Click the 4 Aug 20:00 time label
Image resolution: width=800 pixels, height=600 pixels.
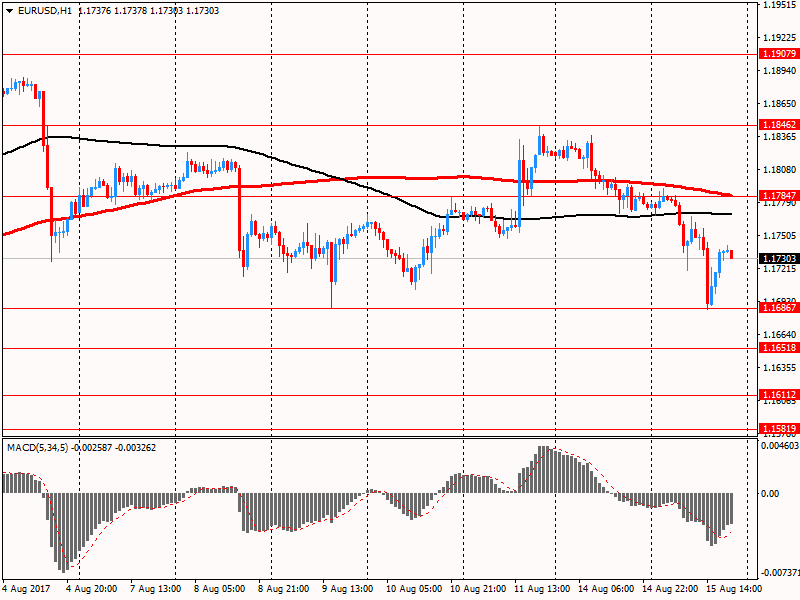point(92,589)
